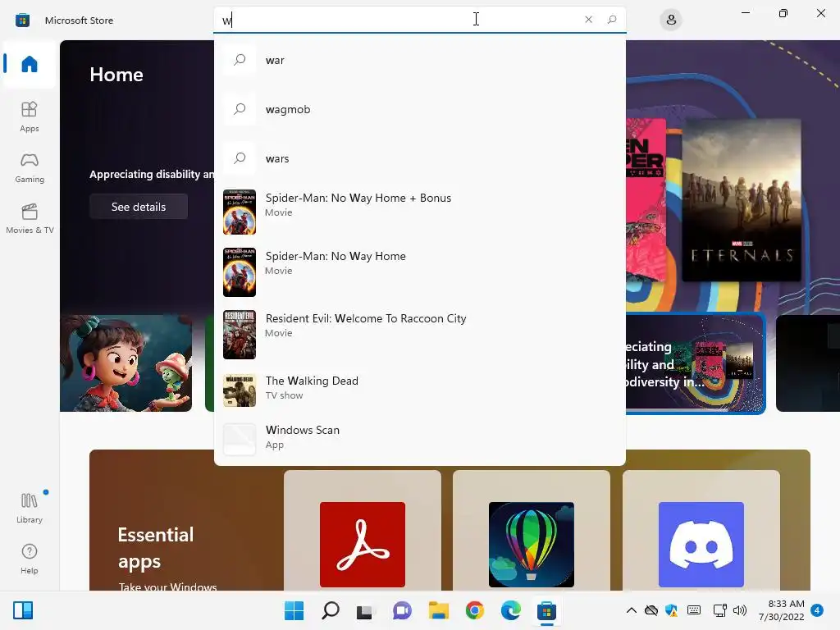Click the See details button
The width and height of the screenshot is (840, 630).
click(x=139, y=207)
